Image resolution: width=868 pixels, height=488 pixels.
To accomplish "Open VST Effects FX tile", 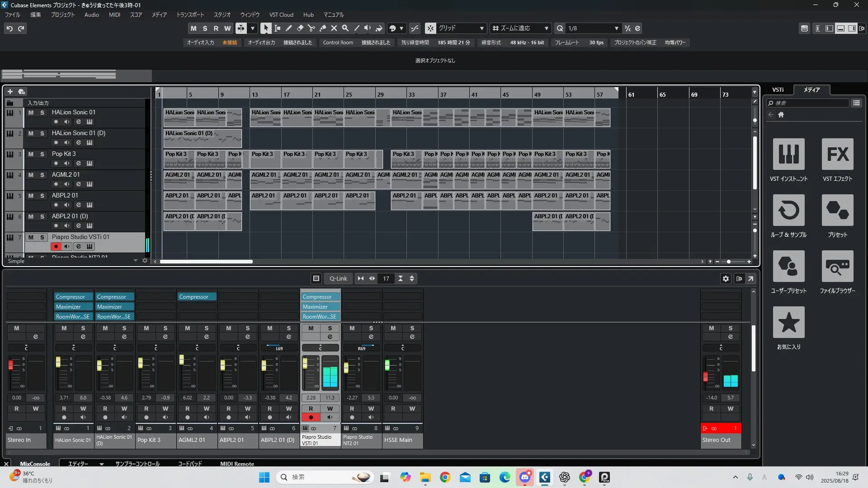I will 837,155.
